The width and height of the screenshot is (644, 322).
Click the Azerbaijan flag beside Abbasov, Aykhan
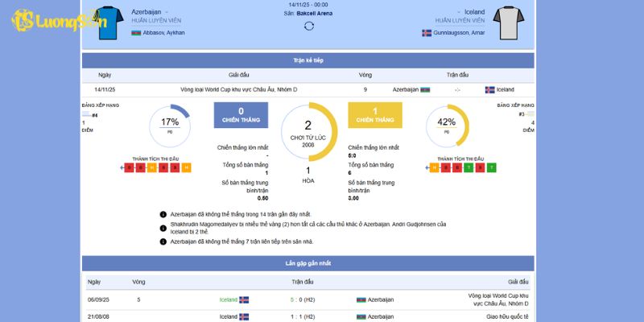(x=136, y=33)
